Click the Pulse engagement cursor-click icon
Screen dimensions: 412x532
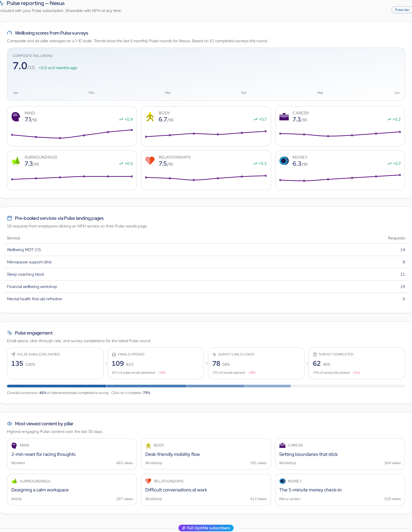[10, 333]
